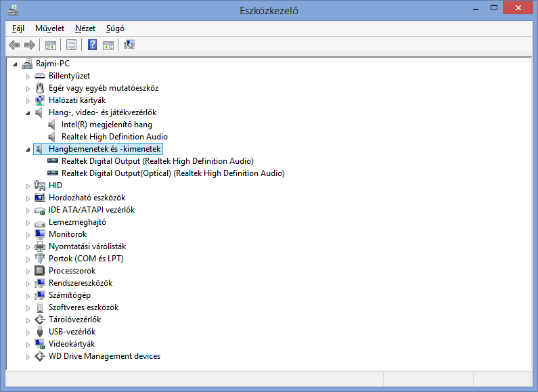The image size is (538, 392).
Task: Click the blue Help question mark icon
Action: coord(92,45)
